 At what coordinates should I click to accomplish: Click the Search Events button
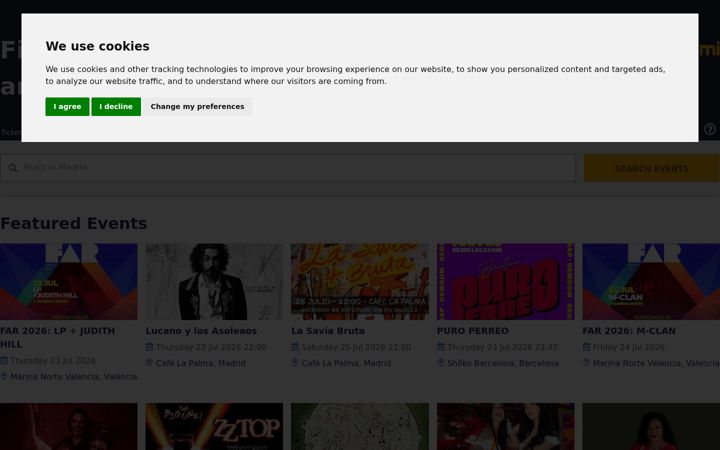(x=652, y=169)
